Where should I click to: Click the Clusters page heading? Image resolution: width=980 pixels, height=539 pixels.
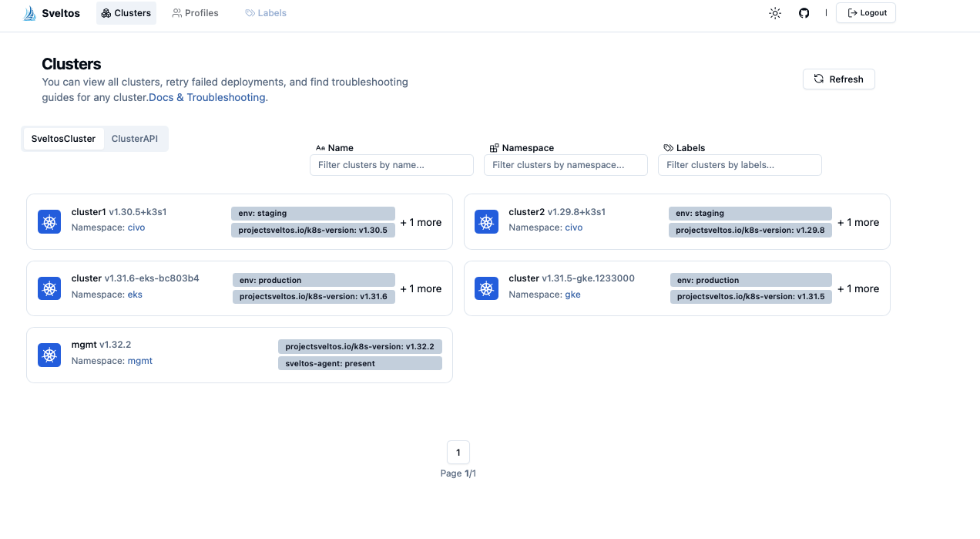click(x=72, y=64)
